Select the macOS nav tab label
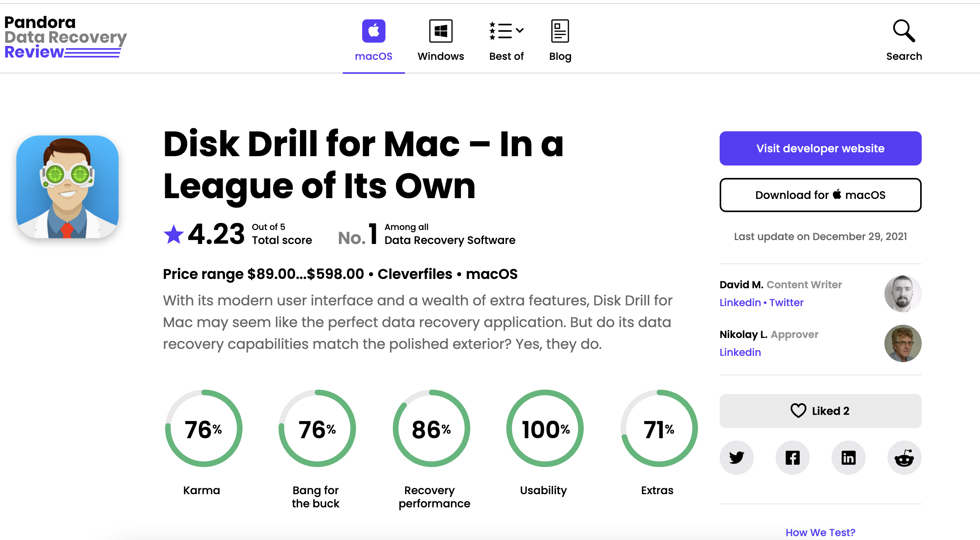 pyautogui.click(x=373, y=56)
